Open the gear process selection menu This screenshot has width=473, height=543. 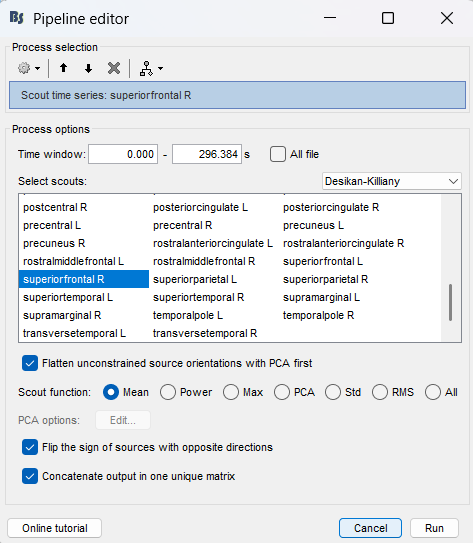coord(29,68)
